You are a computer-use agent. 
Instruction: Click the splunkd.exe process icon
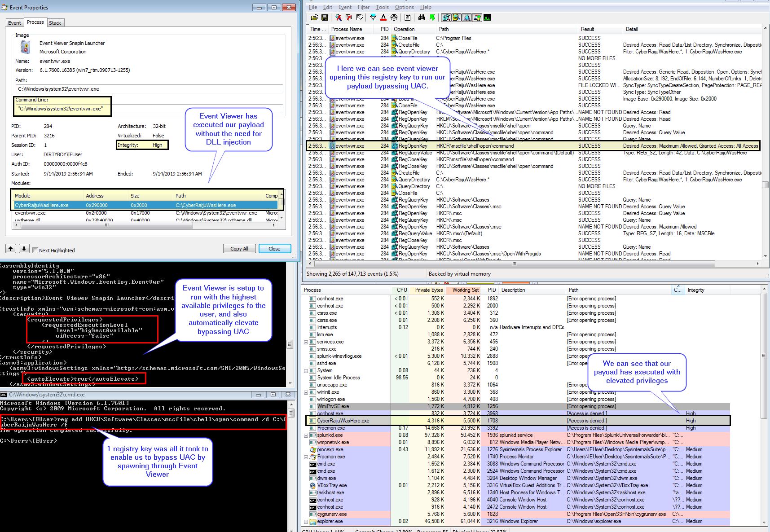[x=312, y=435]
